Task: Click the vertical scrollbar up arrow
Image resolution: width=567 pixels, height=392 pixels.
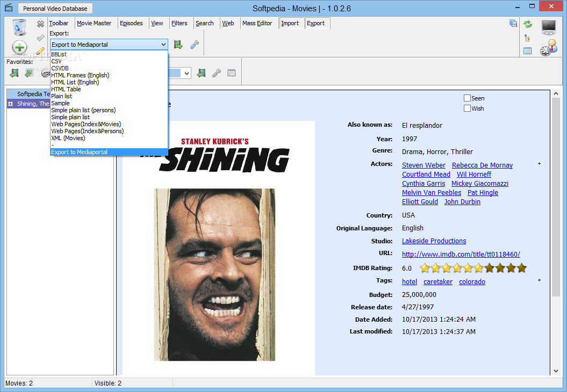Action: 556,93
